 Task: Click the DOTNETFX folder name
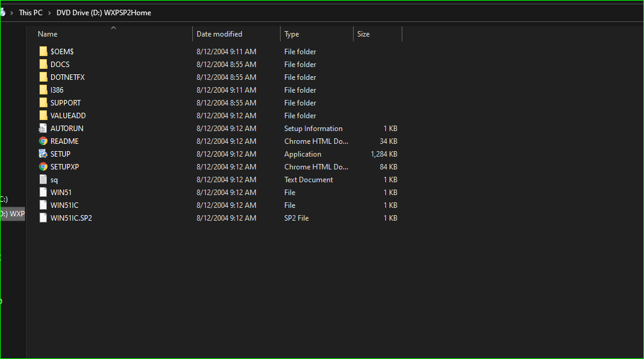click(68, 77)
